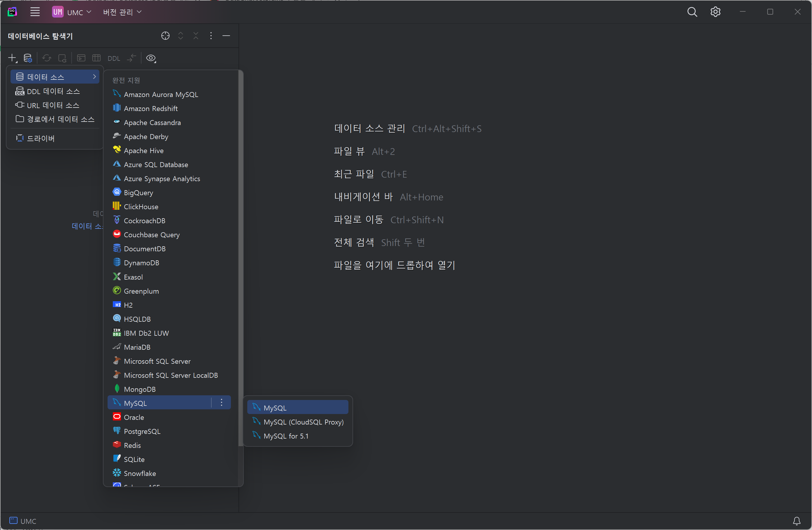Select Microsoft SQL Server LocalDB
The width and height of the screenshot is (812, 530).
click(x=169, y=375)
